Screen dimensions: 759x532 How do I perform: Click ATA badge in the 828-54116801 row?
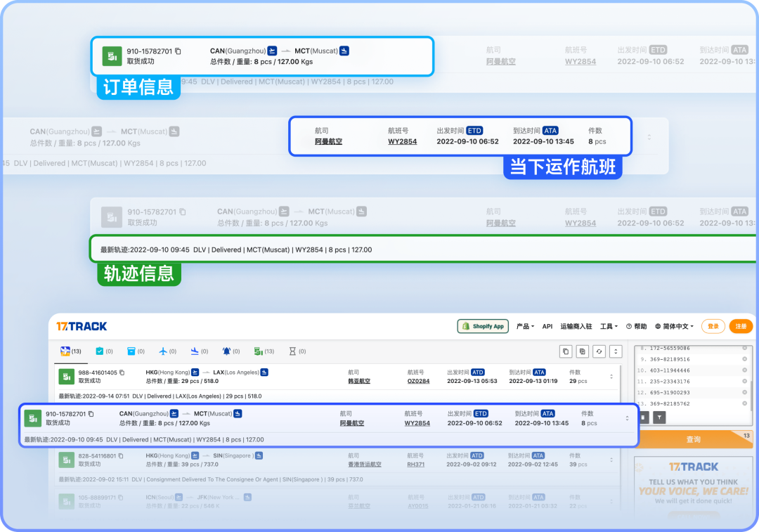(538, 455)
